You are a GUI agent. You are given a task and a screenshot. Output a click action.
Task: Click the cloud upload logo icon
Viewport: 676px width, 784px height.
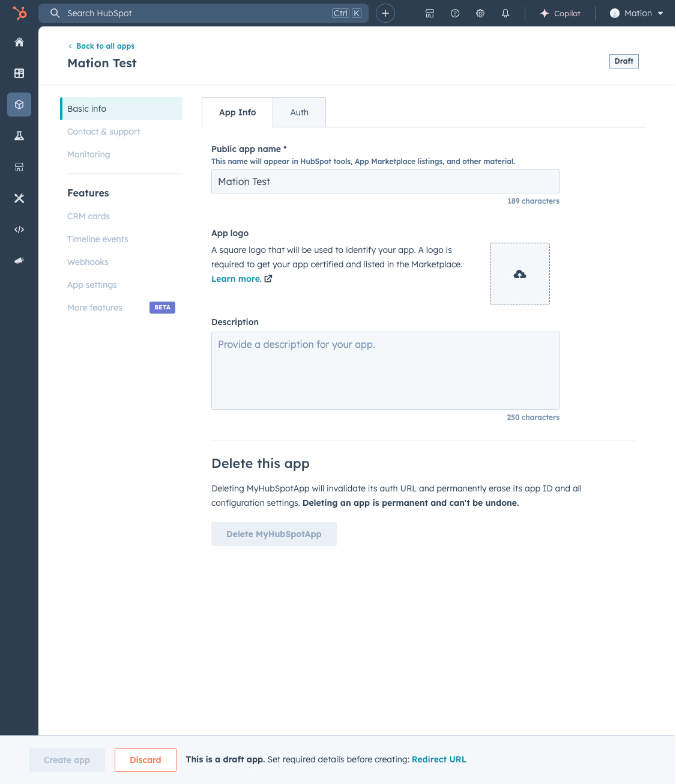(x=520, y=274)
